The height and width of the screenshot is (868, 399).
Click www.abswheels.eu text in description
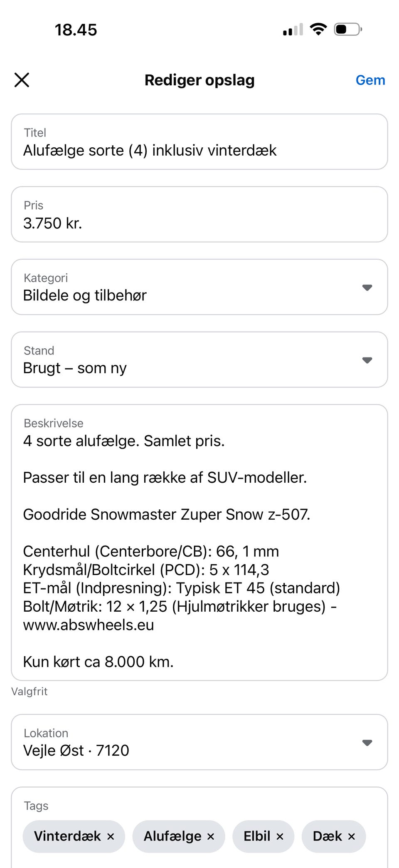coord(89,625)
